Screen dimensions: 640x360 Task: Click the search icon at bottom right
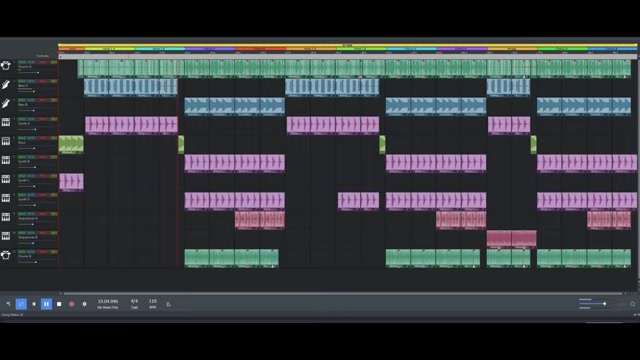tap(632, 304)
